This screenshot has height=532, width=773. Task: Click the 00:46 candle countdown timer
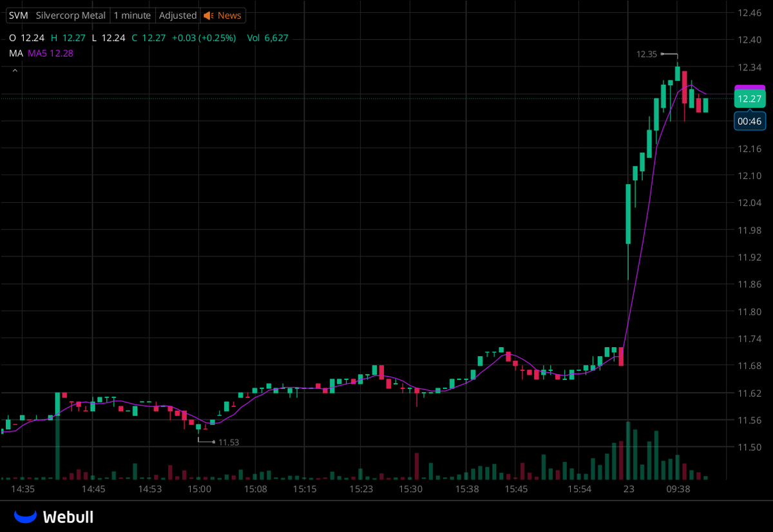[x=749, y=121]
